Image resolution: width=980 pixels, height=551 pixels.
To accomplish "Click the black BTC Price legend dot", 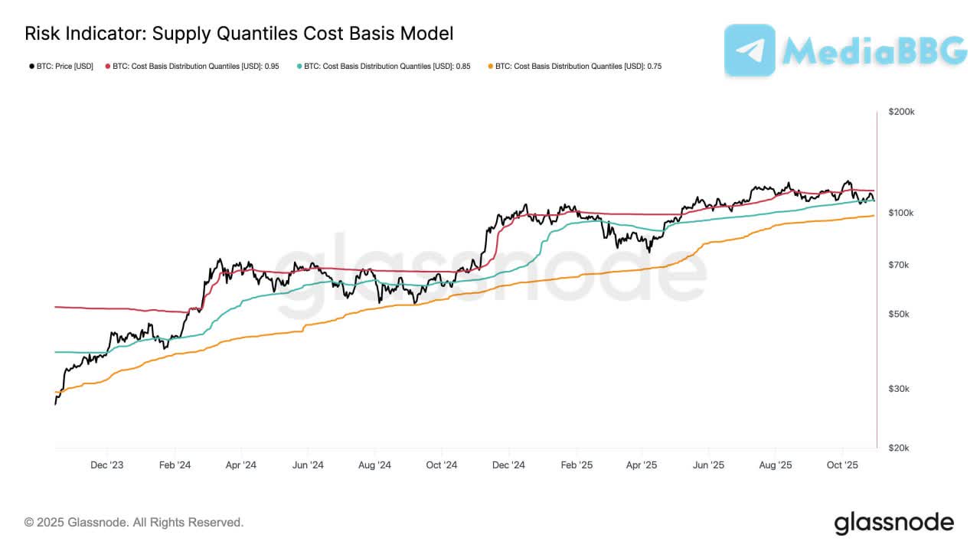I will [x=31, y=67].
